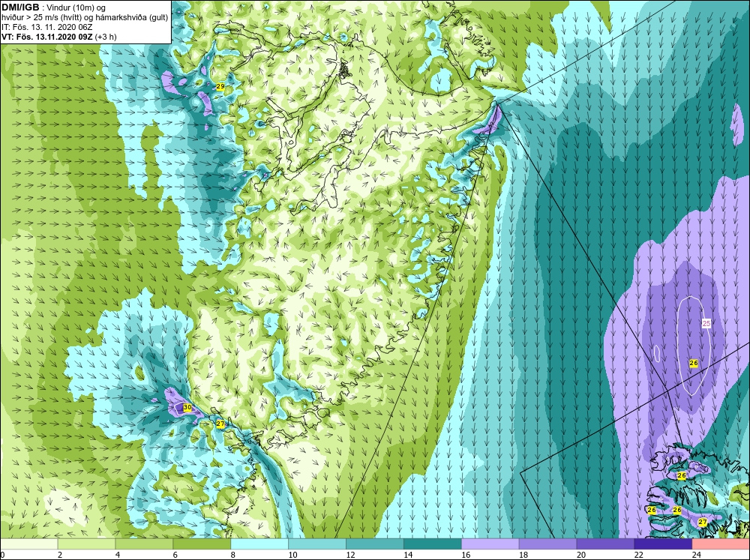Click the legend number 20
This screenshot has height=560, width=750.
pos(581,555)
